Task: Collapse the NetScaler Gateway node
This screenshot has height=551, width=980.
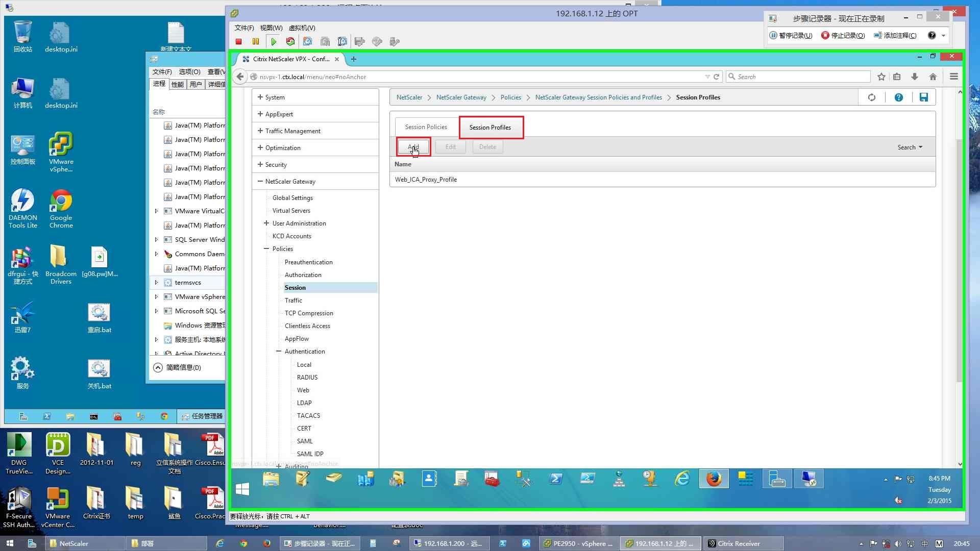Action: [x=260, y=181]
